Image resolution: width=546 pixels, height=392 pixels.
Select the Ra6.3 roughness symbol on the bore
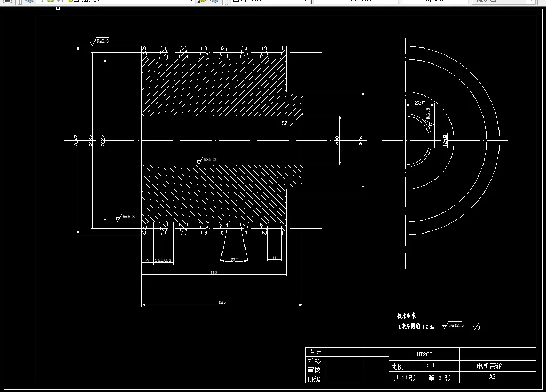(x=207, y=160)
